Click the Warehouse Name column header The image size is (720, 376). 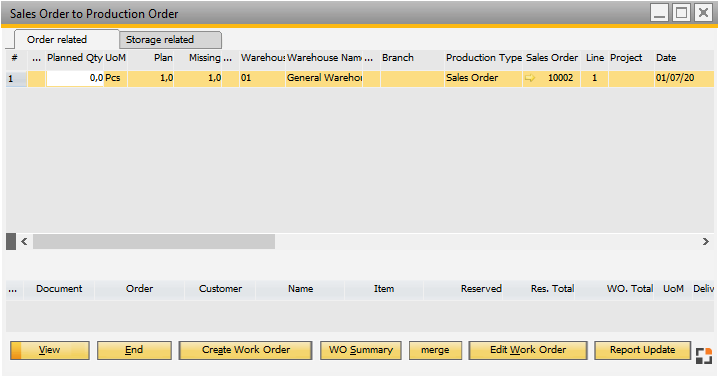pyautogui.click(x=324, y=58)
